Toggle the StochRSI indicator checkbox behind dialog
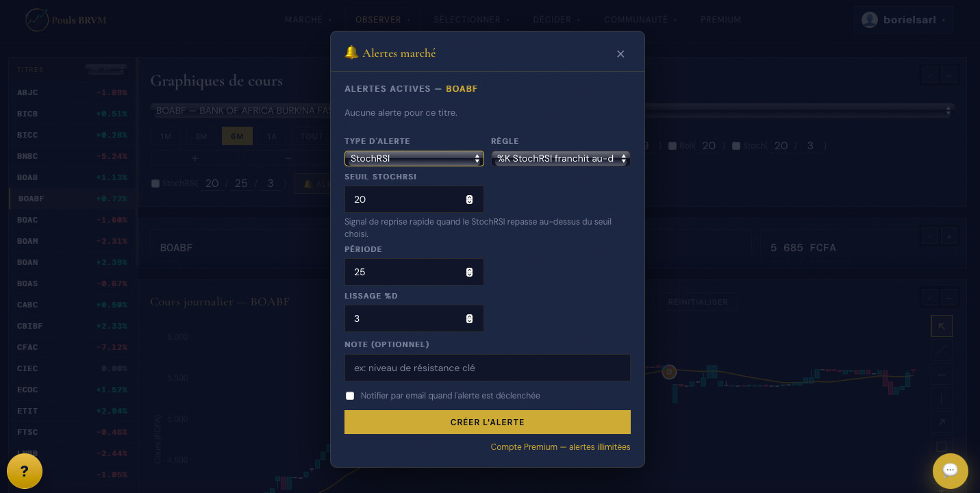Screen dimensions: 980x493 coord(155,184)
